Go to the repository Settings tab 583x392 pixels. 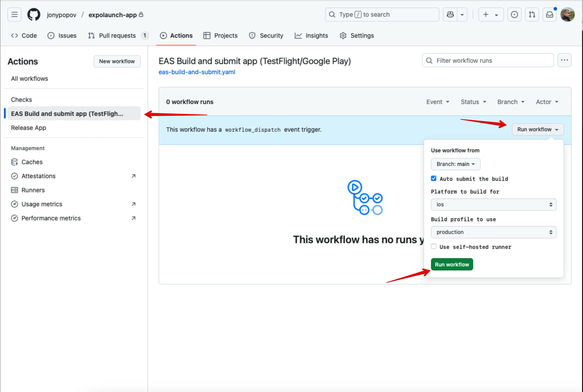pyautogui.click(x=357, y=36)
